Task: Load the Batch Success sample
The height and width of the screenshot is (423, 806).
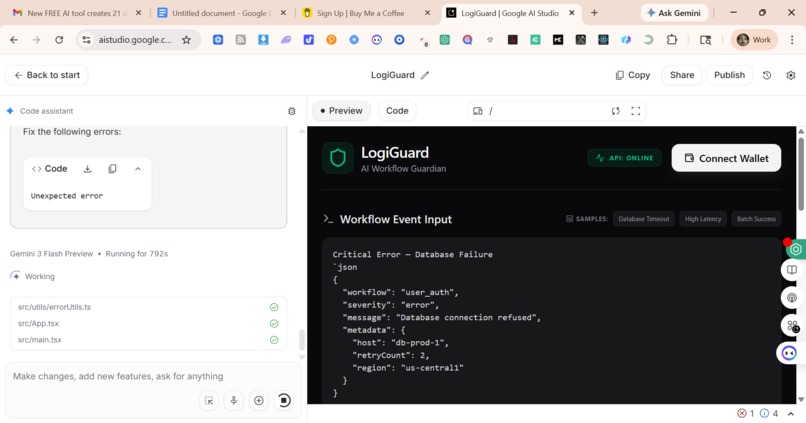Action: click(756, 219)
